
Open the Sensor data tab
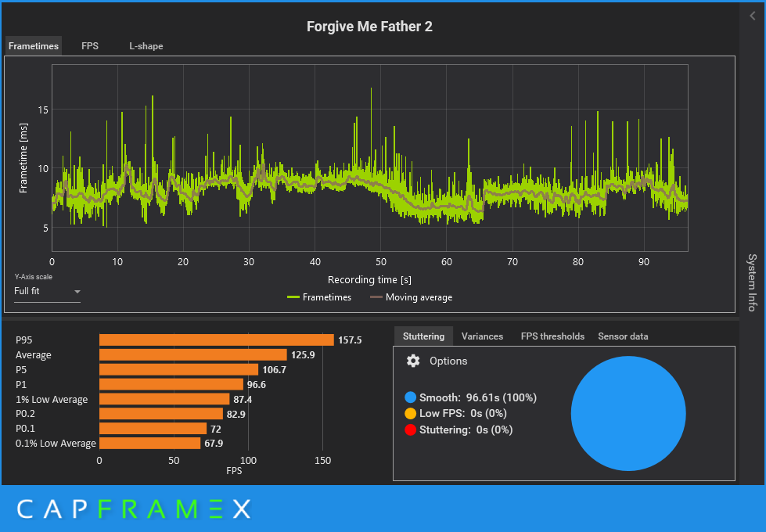click(623, 336)
